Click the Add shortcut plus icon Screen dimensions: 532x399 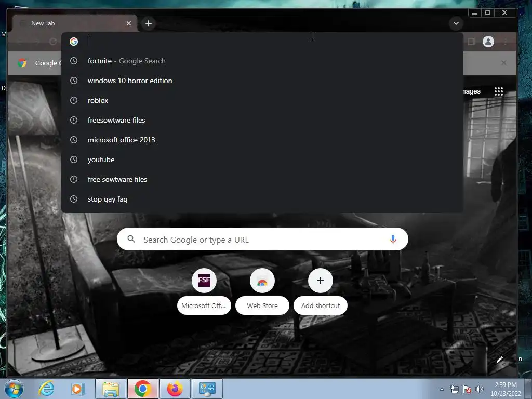coord(320,281)
